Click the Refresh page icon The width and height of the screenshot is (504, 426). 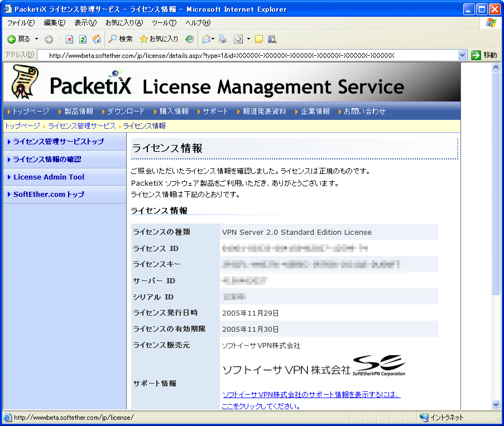83,39
